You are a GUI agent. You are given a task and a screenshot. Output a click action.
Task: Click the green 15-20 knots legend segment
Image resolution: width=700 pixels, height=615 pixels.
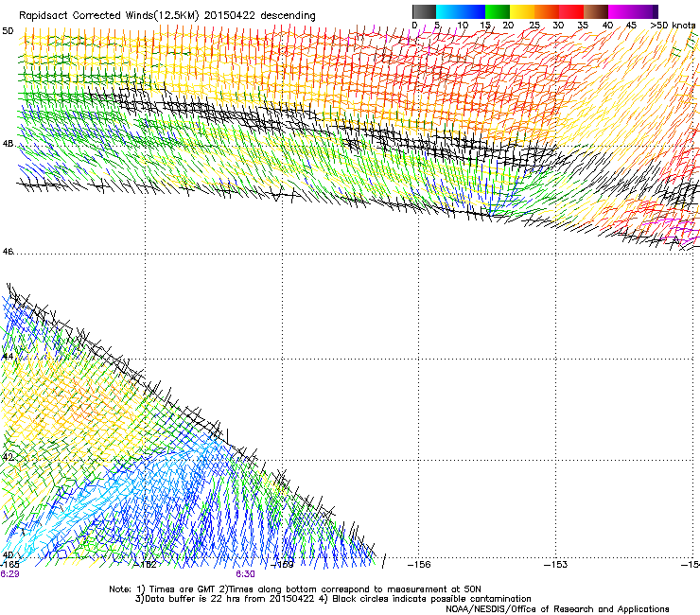(498, 11)
